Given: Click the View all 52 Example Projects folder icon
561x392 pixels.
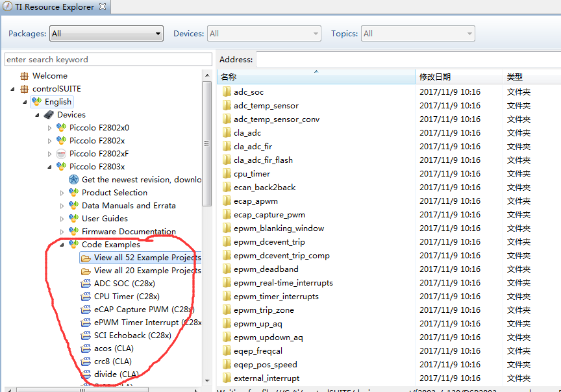Looking at the screenshot, I should (x=86, y=258).
